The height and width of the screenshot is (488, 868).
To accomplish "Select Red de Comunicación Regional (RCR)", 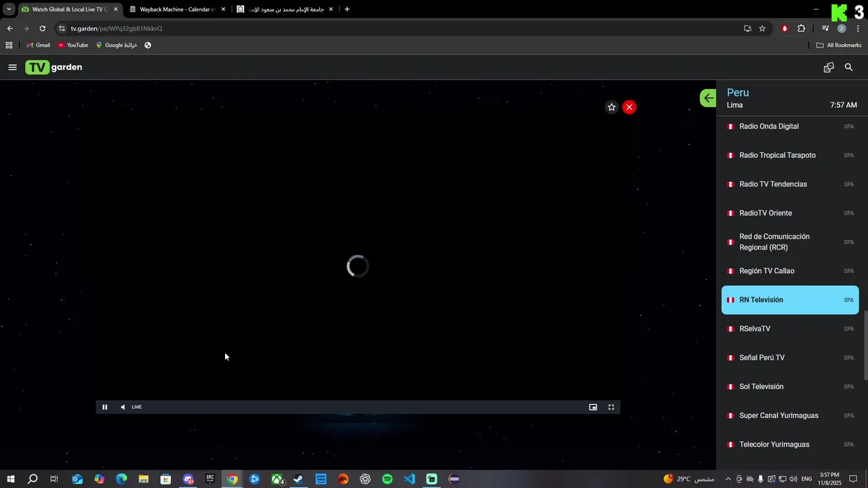I will click(790, 242).
